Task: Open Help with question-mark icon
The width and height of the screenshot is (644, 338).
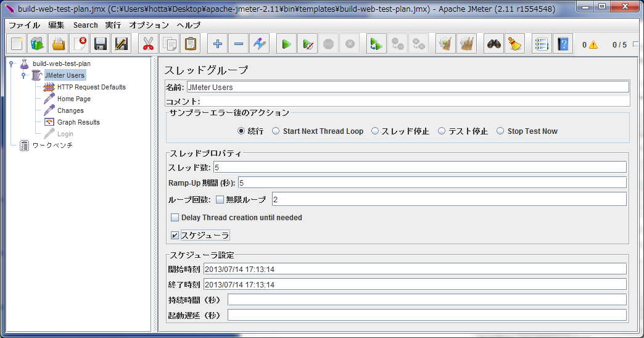Action: tap(563, 44)
